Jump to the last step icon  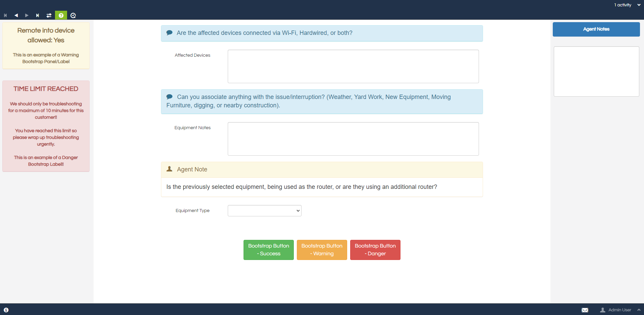(x=38, y=15)
